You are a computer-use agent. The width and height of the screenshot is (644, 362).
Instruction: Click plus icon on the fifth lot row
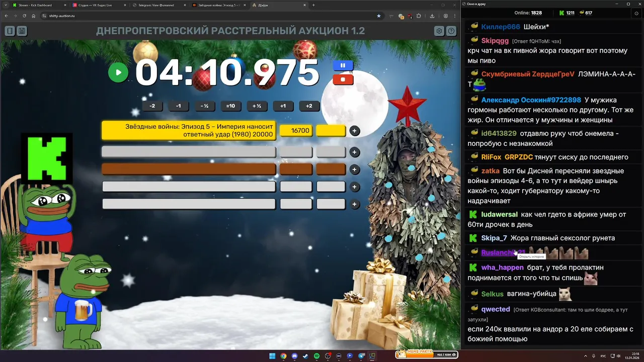[354, 204]
